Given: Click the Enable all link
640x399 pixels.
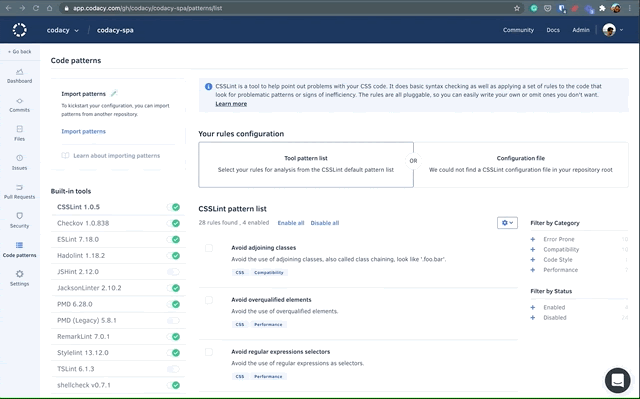Looking at the screenshot, I should click(291, 223).
